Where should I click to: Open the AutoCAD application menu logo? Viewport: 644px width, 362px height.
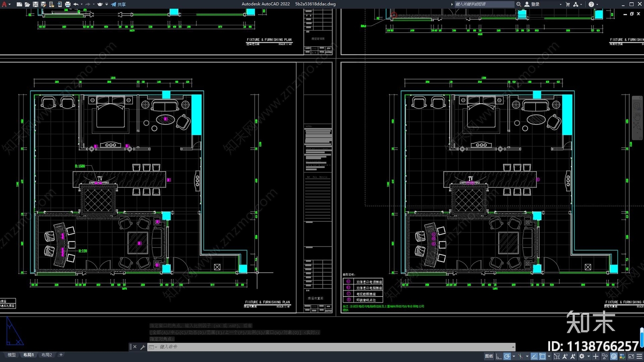(x=4, y=4)
